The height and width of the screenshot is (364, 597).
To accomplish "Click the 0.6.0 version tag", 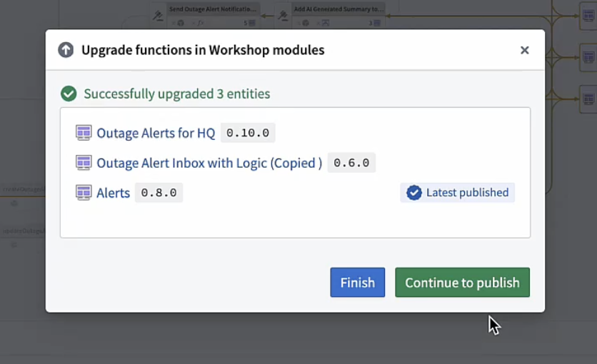I will point(351,163).
